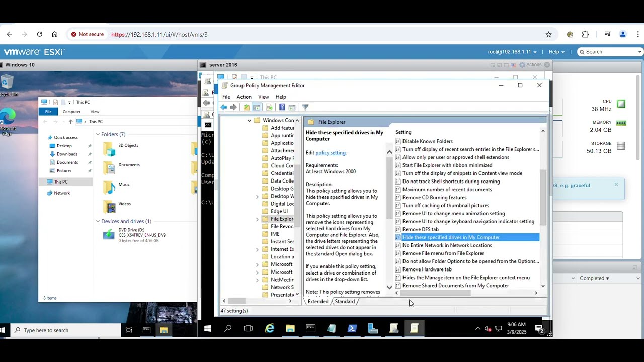
Task: Open Help via blue question mark icon
Action: [282, 107]
